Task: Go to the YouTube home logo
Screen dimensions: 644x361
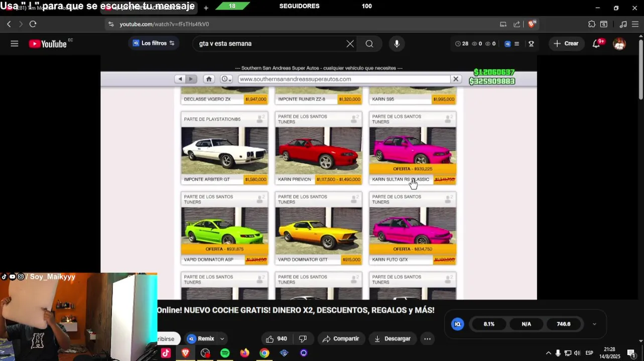Action: pos(48,44)
